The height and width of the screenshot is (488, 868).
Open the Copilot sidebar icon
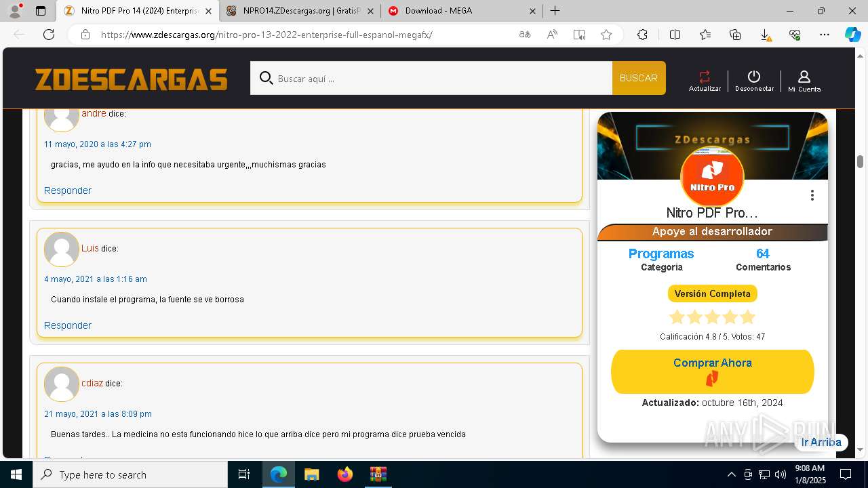coord(852,35)
